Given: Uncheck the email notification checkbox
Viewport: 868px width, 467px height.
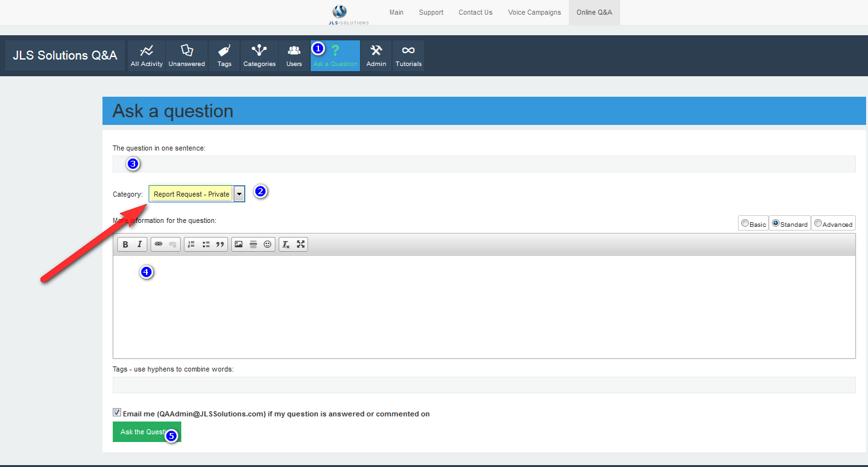Looking at the screenshot, I should (x=117, y=413).
